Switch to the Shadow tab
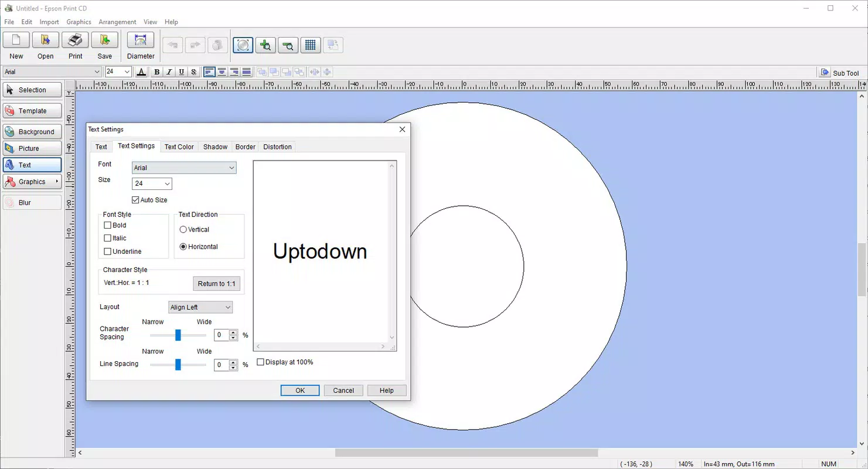 pyautogui.click(x=215, y=147)
